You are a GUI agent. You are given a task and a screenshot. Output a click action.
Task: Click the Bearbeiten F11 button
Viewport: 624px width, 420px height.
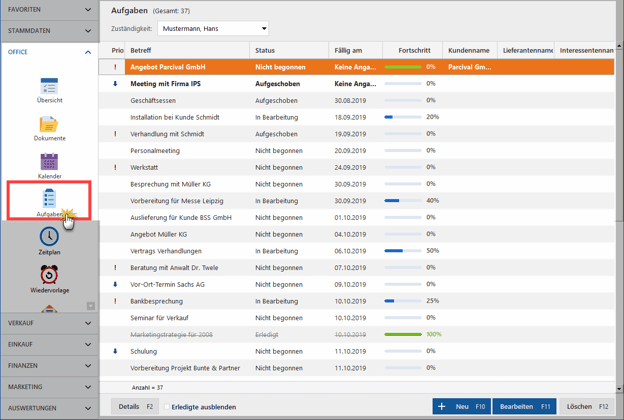click(x=525, y=407)
